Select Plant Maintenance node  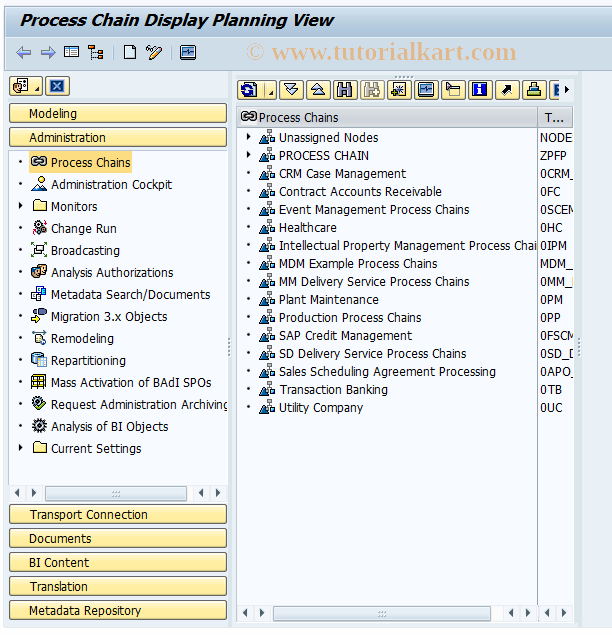click(328, 300)
